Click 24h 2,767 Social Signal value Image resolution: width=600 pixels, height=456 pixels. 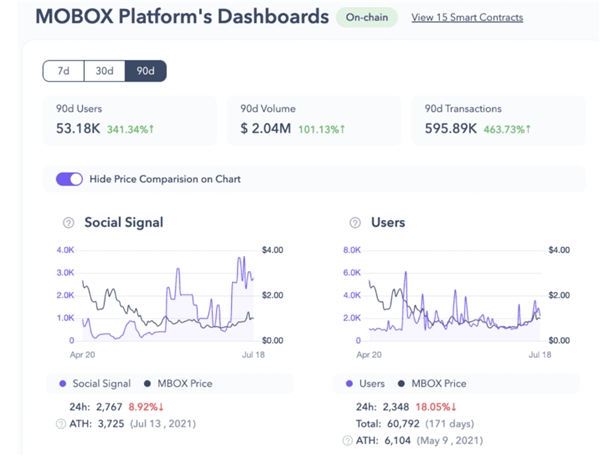pos(109,407)
